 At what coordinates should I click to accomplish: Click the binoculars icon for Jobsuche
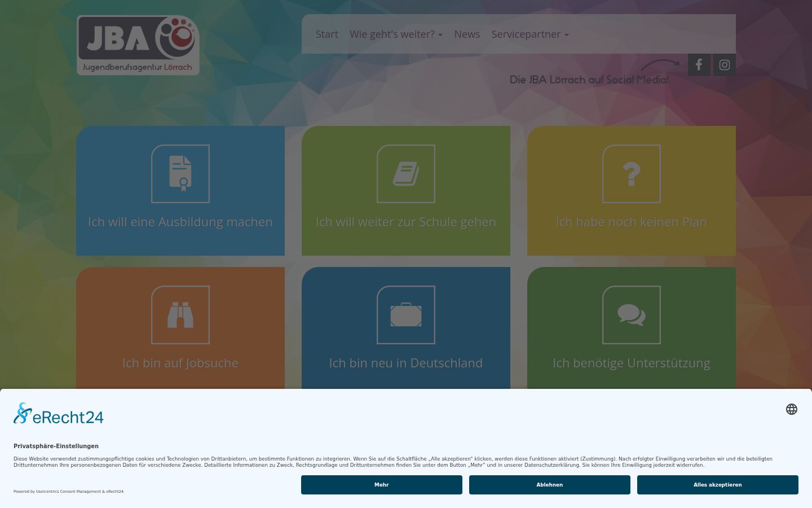click(180, 315)
